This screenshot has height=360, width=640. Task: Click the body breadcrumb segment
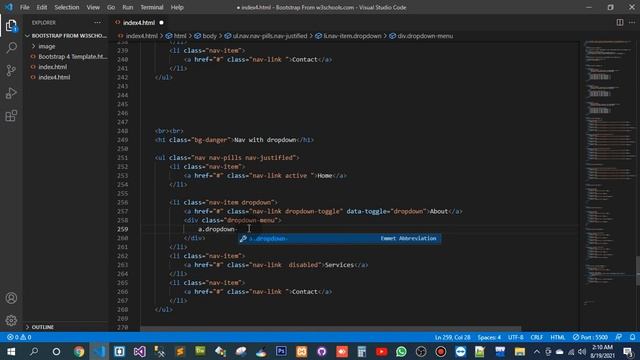[209, 36]
